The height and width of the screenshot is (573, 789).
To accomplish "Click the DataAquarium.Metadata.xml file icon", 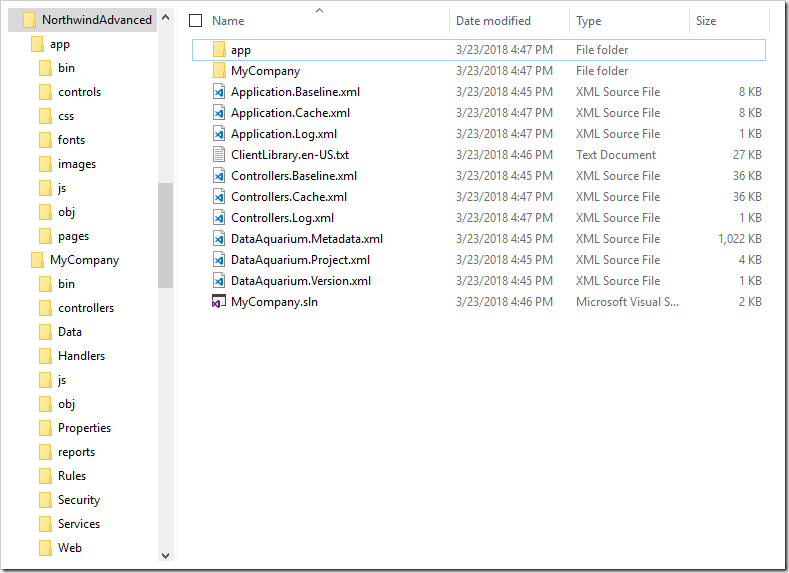I will (x=219, y=238).
